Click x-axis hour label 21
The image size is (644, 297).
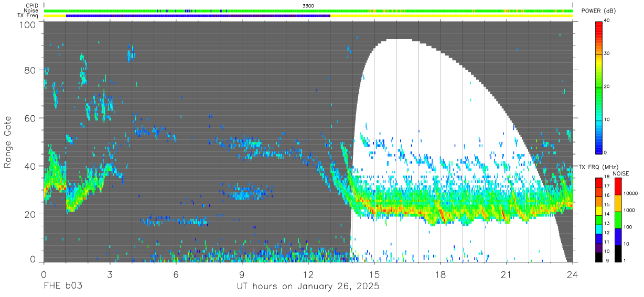pos(506,274)
